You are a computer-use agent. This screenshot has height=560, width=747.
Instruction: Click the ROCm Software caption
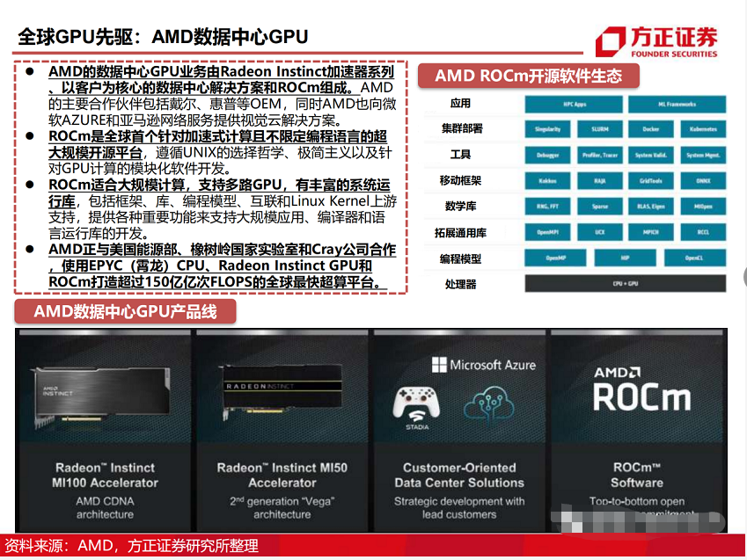637,476
